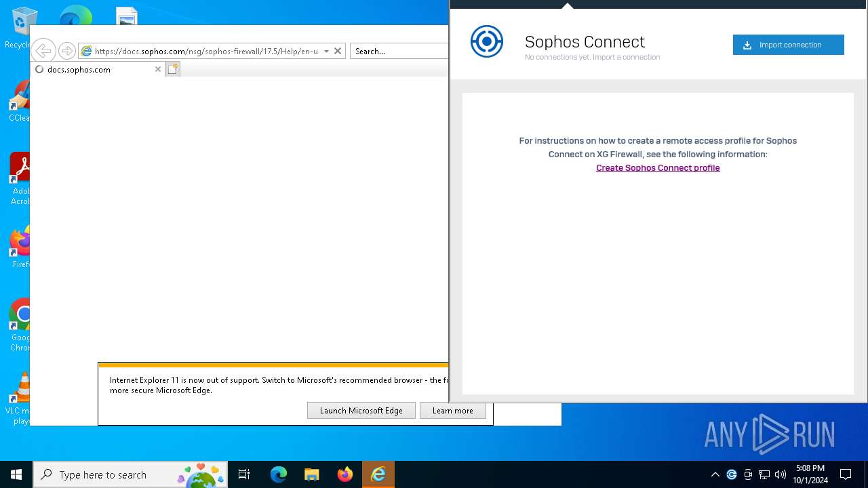
Task: Open CCleaner desktop shortcut
Action: (x=20, y=102)
